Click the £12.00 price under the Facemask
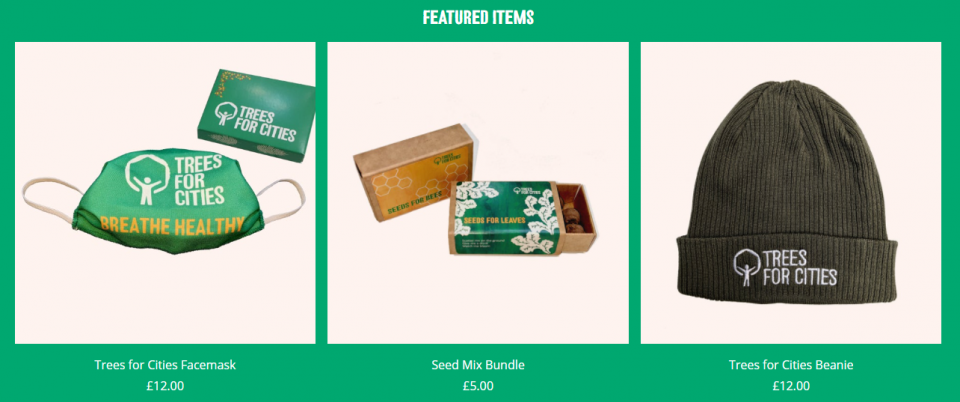Screen dimensions: 960x402 (x=165, y=385)
